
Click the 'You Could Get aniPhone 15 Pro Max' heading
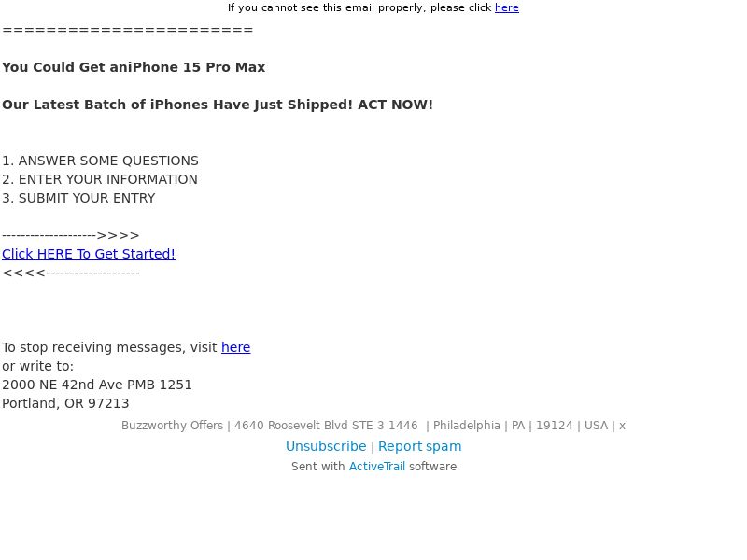(134, 67)
